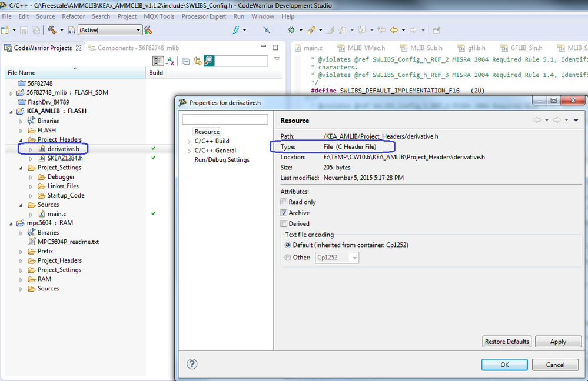Click the green Debug bug icon
Viewport: 588px width, 381px height.
tap(291, 30)
